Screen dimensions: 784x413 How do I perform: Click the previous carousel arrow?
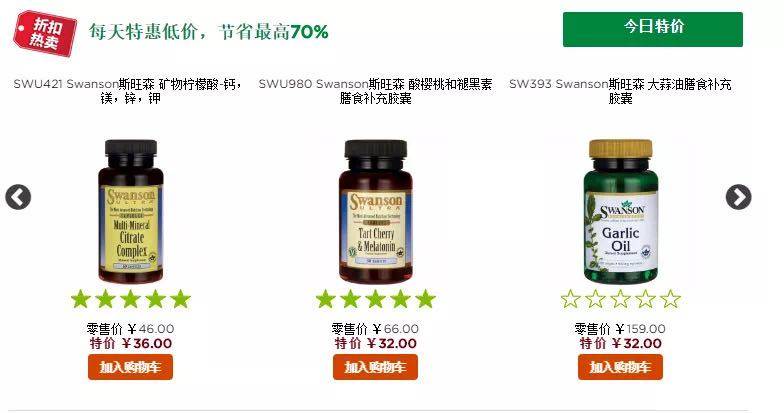[x=18, y=197]
